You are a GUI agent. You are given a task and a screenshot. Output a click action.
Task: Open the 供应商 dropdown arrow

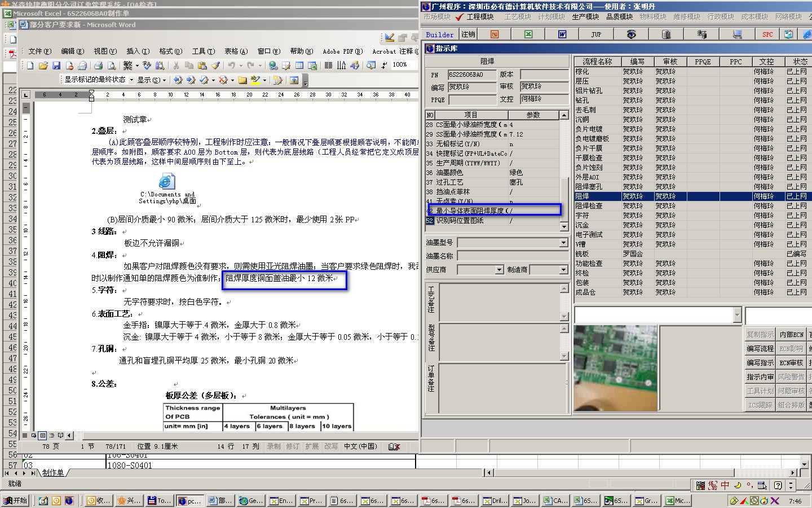click(499, 270)
